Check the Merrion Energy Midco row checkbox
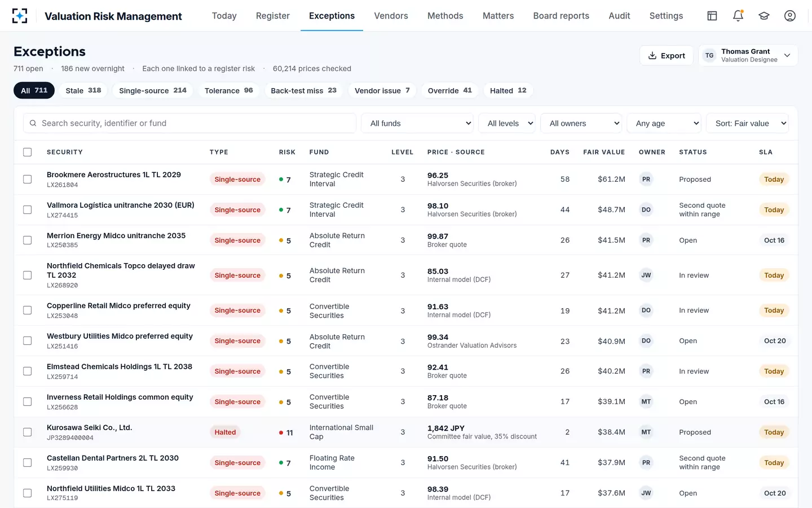The height and width of the screenshot is (508, 812). pyautogui.click(x=27, y=240)
